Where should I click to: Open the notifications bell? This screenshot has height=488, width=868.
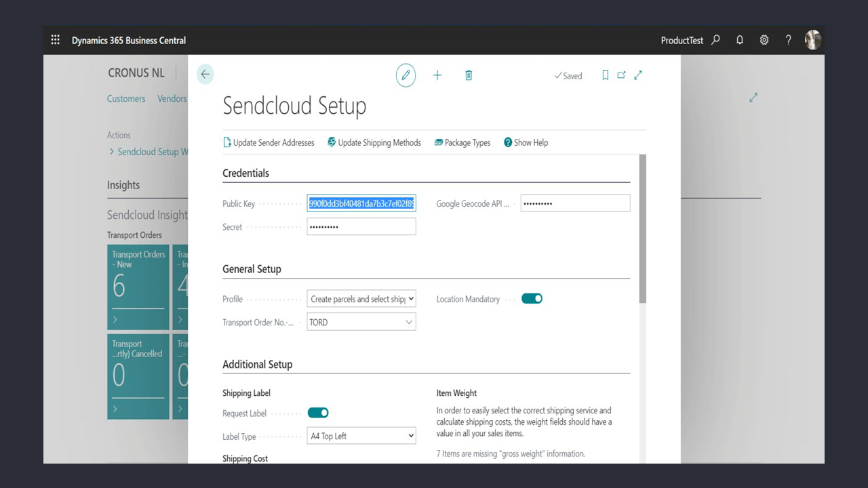(x=740, y=40)
